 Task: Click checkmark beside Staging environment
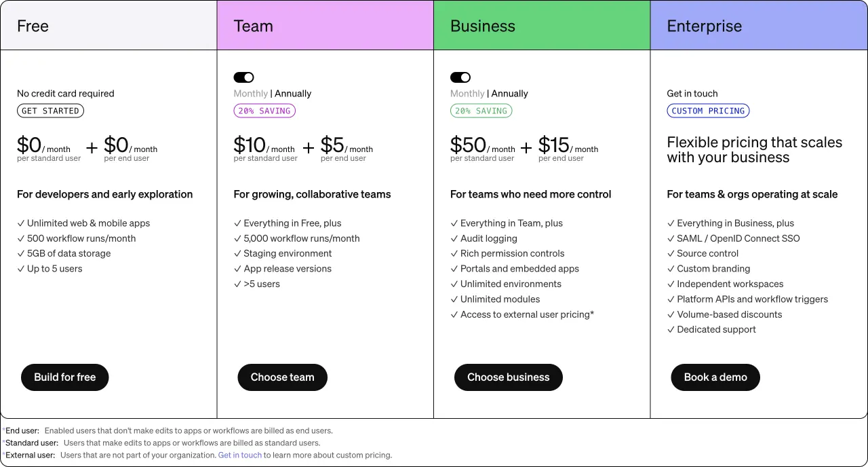[237, 253]
